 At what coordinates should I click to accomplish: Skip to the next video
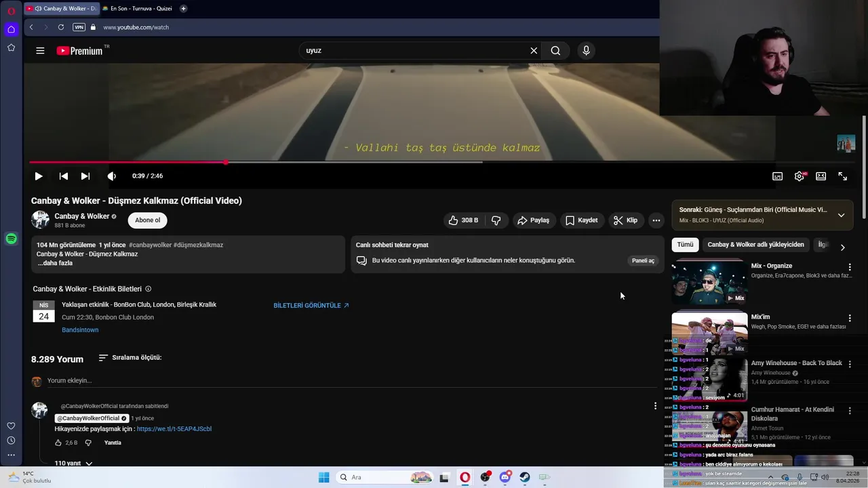pos(85,176)
